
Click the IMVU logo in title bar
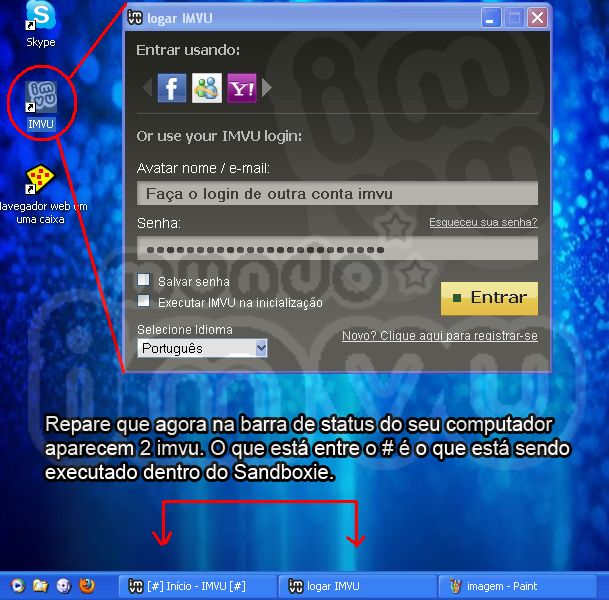135,17
